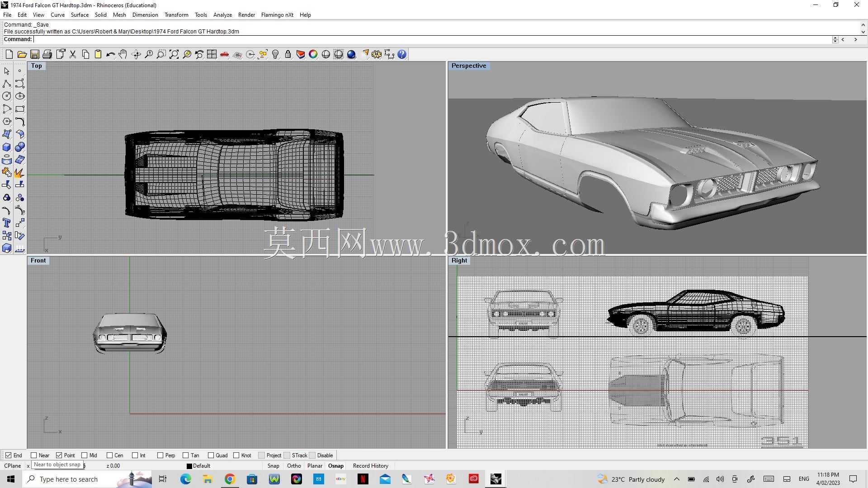Select the Pan hand tool
This screenshot has height=488, width=868.
(123, 55)
